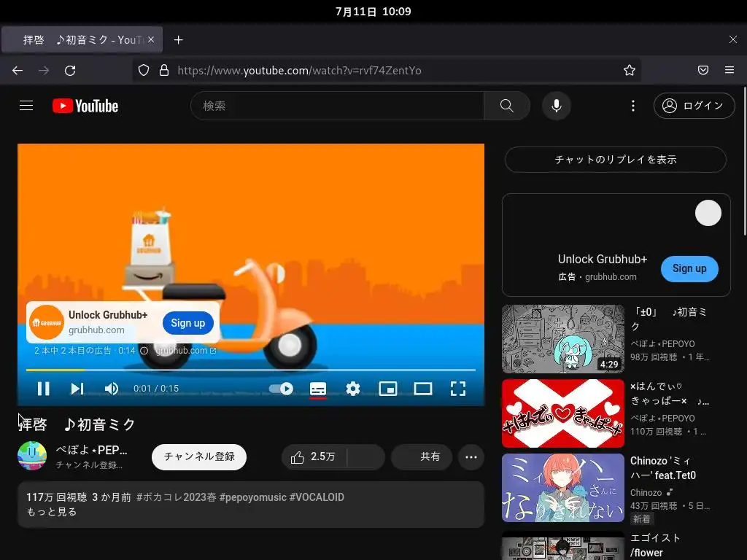The image size is (747, 560).
Task: Toggle subtitles captions button
Action: point(318,389)
